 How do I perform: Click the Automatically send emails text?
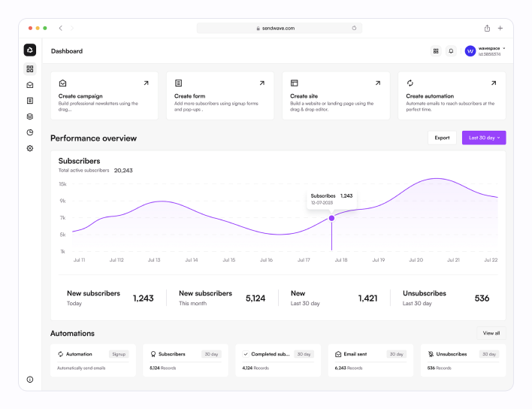click(81, 368)
